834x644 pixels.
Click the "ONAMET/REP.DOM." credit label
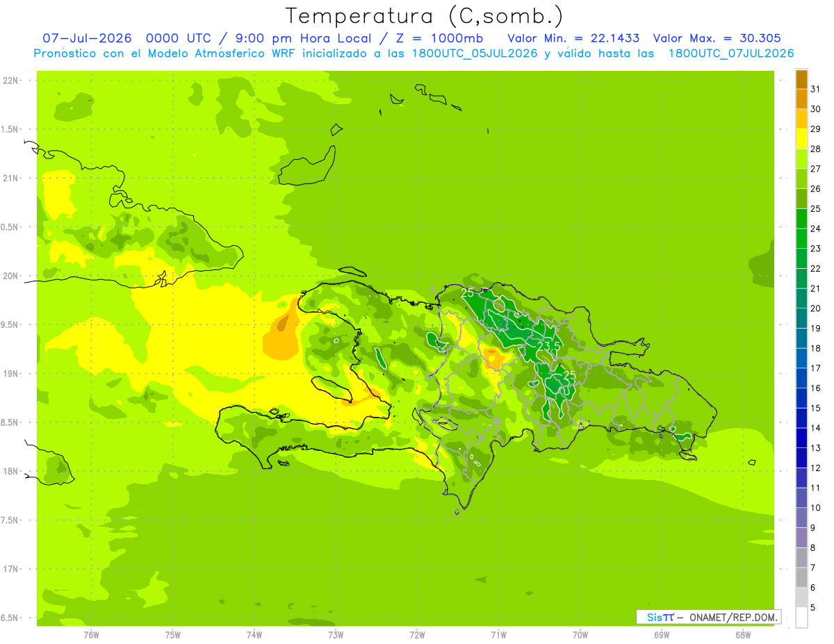pyautogui.click(x=735, y=617)
